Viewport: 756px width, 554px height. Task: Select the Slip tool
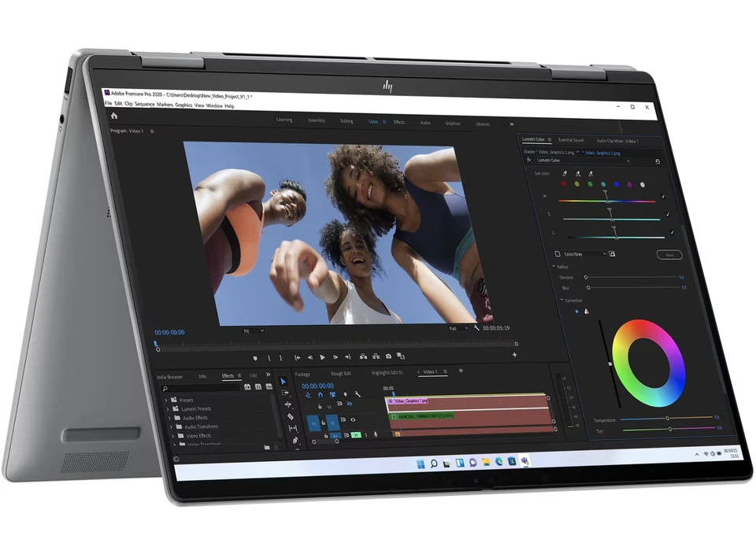(x=293, y=428)
